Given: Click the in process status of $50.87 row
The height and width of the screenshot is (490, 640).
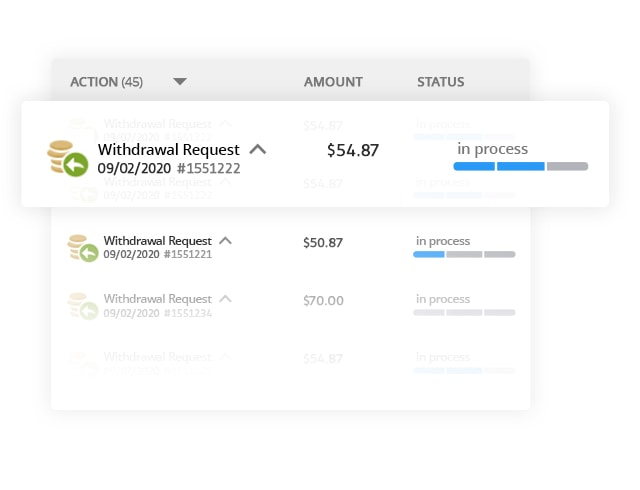Looking at the screenshot, I should click(443, 241).
